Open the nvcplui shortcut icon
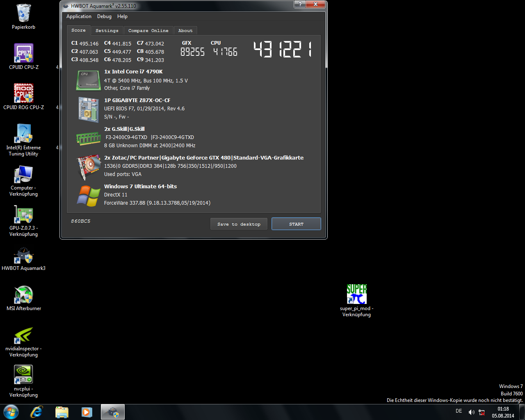This screenshot has width=525, height=420. coord(24,375)
